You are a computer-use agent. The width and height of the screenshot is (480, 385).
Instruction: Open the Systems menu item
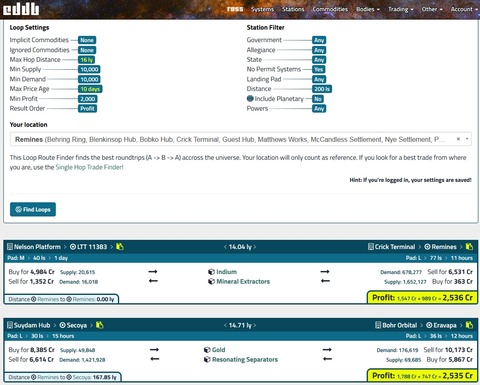pyautogui.click(x=262, y=9)
